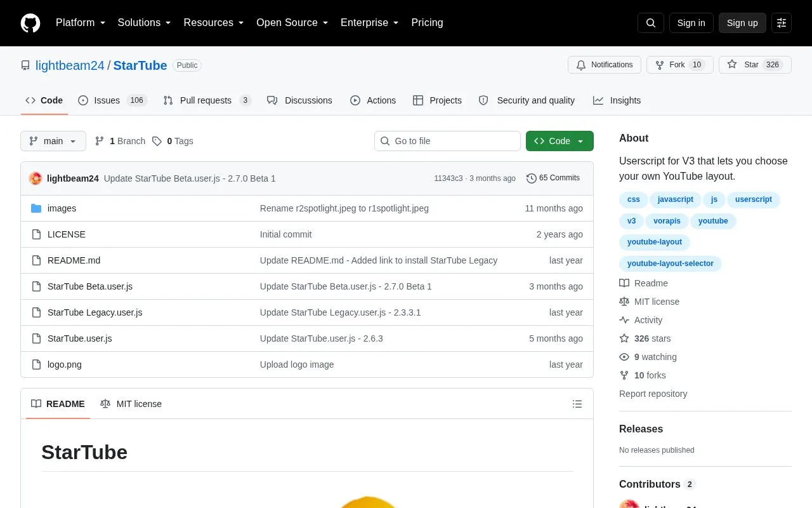Click the Go to file search field
The height and width of the screenshot is (508, 812).
click(x=447, y=141)
